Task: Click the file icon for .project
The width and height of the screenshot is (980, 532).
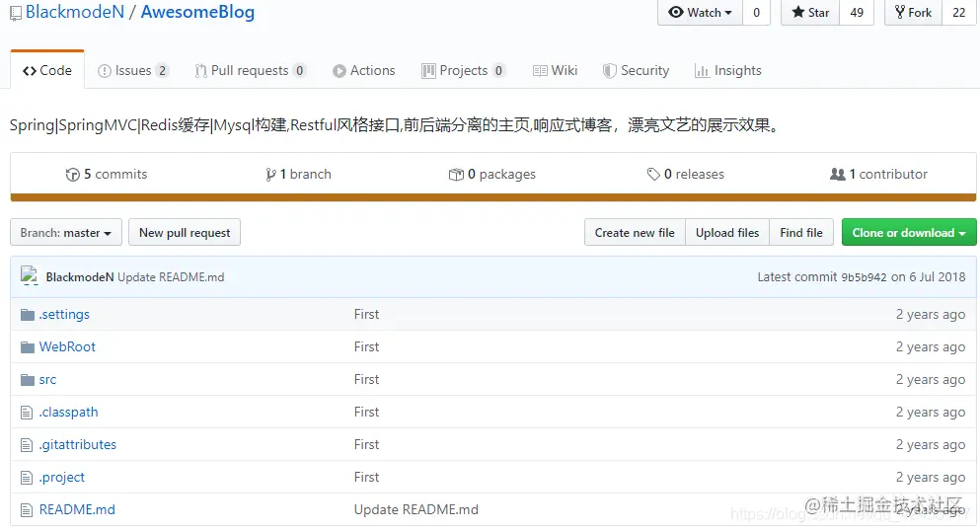Action: coord(27,478)
